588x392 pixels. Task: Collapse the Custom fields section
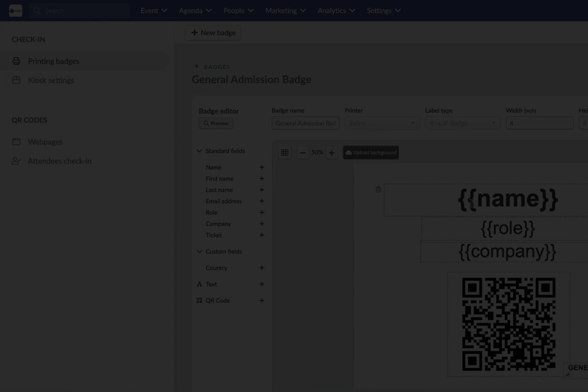point(200,252)
